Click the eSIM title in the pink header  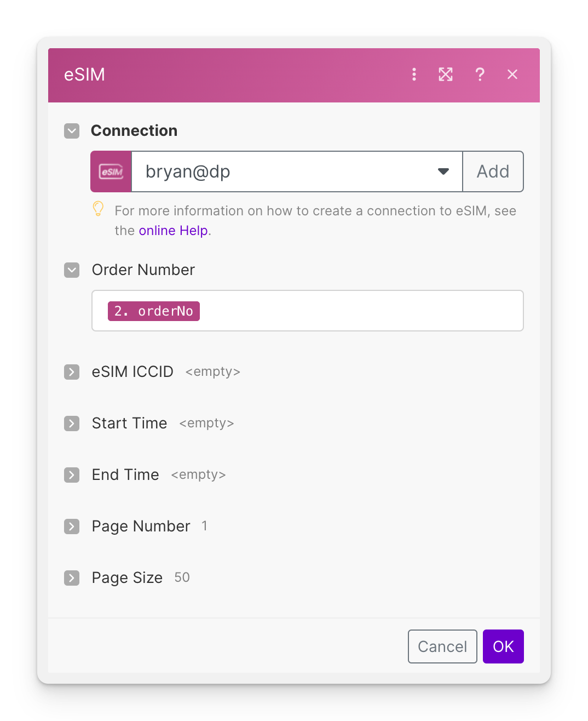(85, 75)
